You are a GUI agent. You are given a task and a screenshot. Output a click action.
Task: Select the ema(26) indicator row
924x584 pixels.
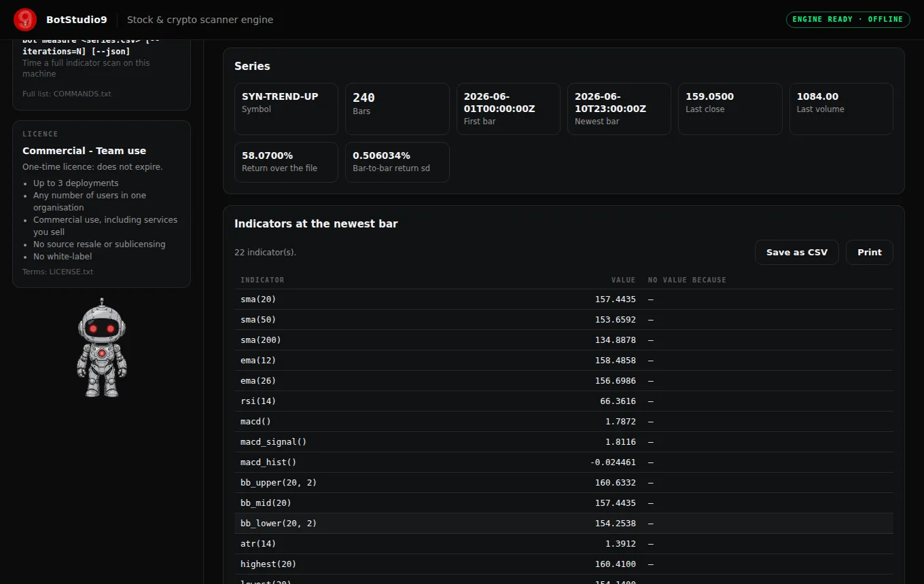point(564,381)
